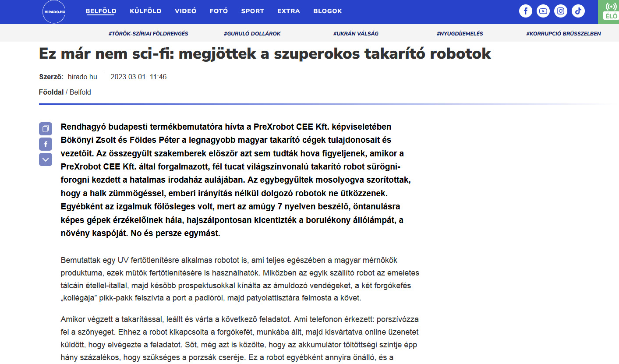Select the VIDEÓ menu item
Screen dimensions: 619x364
pos(185,11)
